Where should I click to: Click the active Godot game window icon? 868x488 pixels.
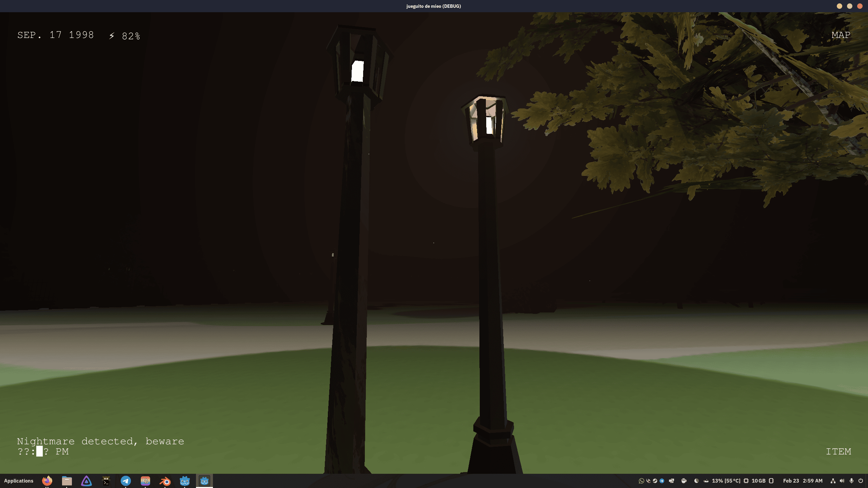[x=204, y=481]
